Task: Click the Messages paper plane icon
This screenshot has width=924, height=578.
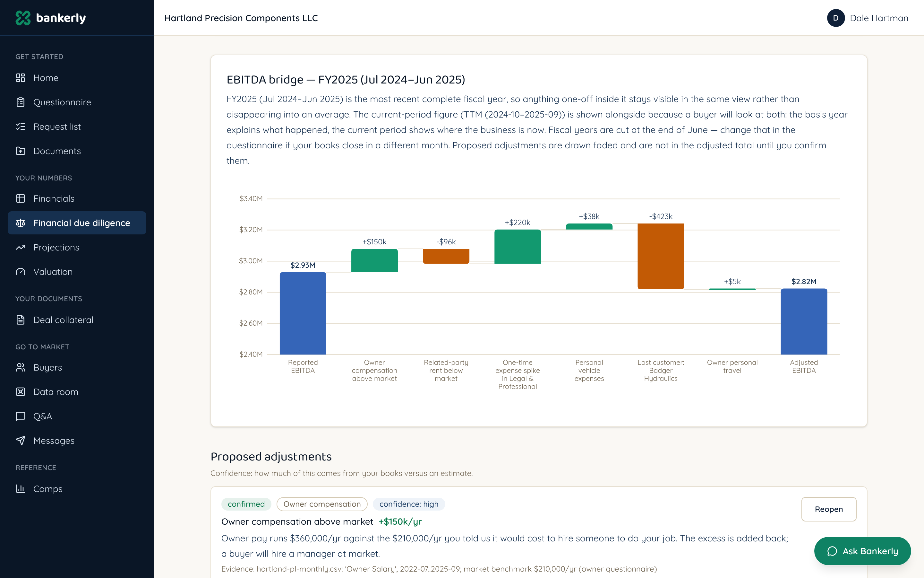Action: (21, 441)
